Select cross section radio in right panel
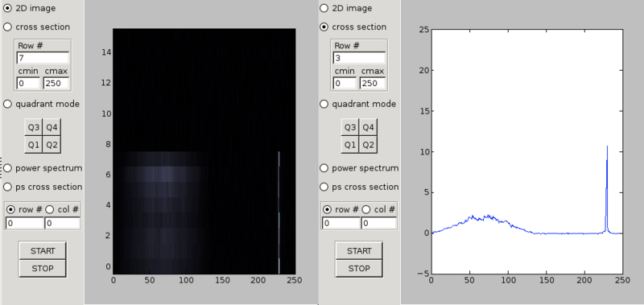This screenshot has height=305, width=644. [324, 27]
